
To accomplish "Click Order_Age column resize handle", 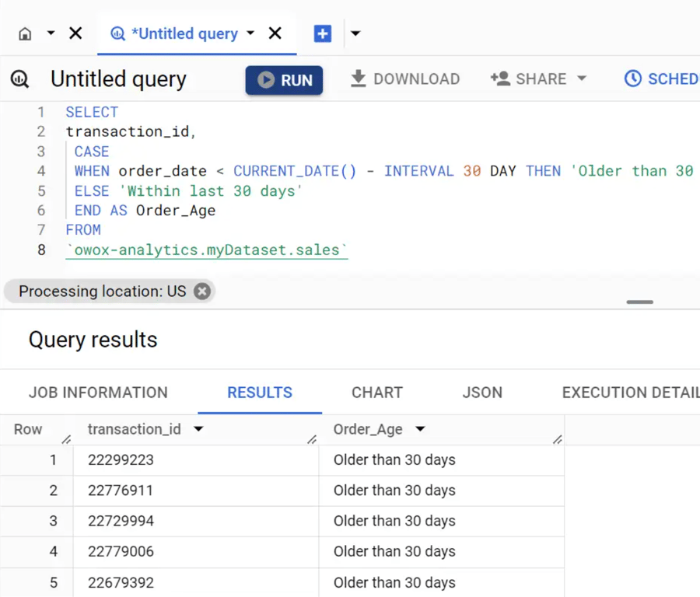I will coord(558,439).
